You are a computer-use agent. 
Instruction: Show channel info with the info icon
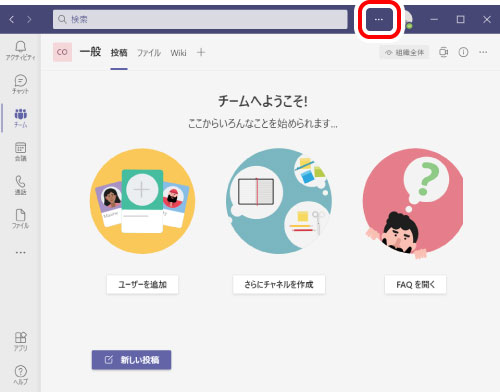click(463, 52)
